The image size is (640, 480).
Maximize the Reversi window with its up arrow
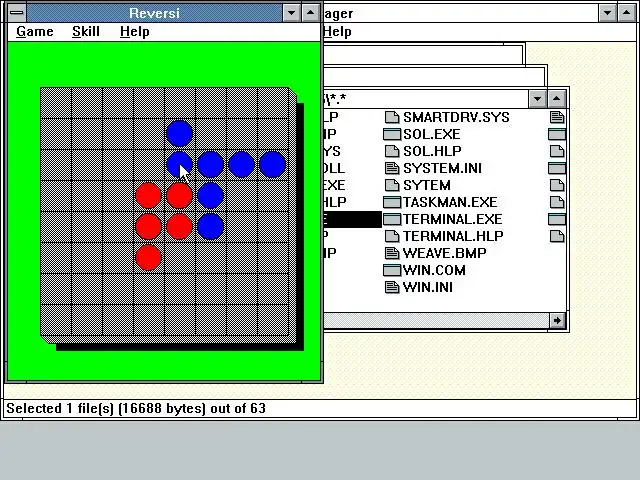coord(310,13)
